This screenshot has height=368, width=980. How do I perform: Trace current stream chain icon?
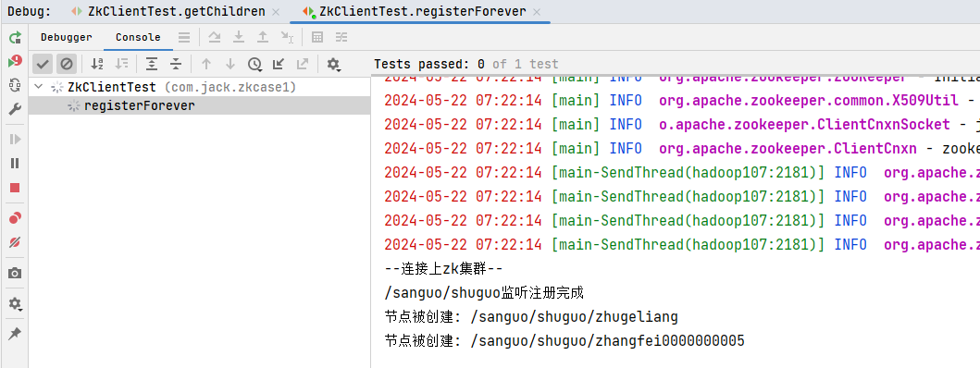click(x=341, y=38)
